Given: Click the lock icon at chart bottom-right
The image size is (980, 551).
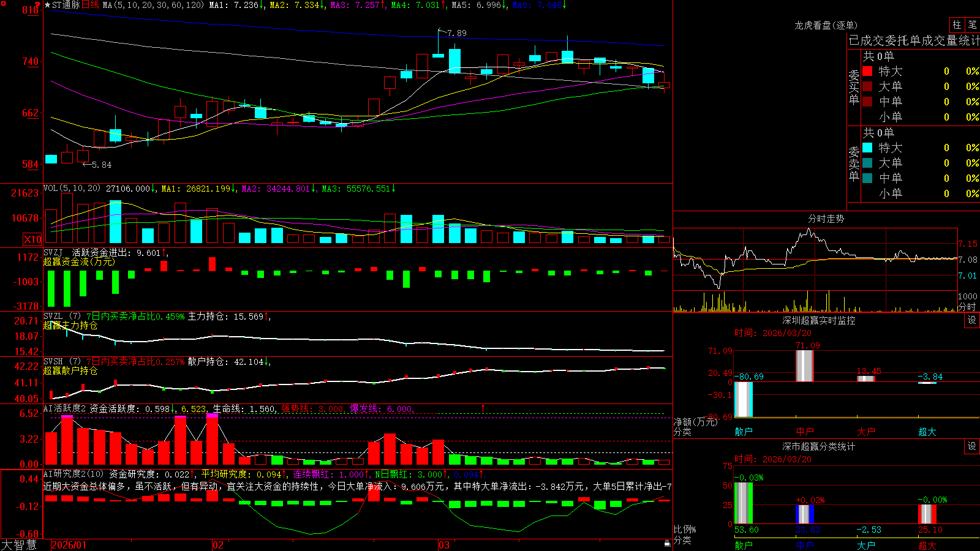Looking at the screenshot, I should pos(667,544).
